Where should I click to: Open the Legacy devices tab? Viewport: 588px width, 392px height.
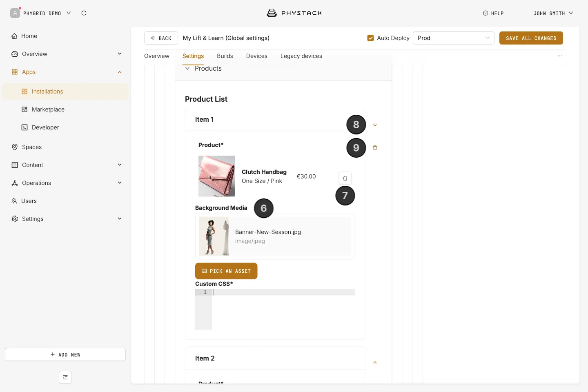point(301,56)
